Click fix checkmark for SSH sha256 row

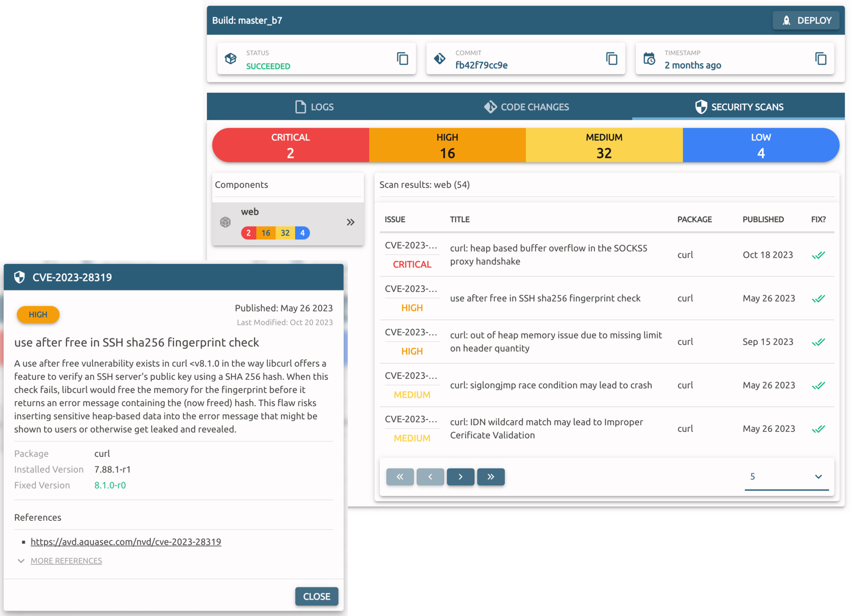(x=819, y=298)
